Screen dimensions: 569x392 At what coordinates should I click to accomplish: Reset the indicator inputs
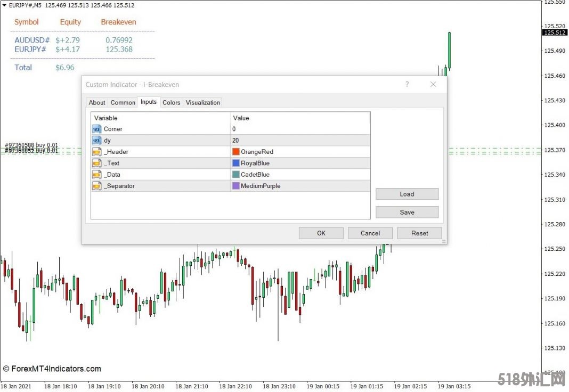click(x=419, y=233)
